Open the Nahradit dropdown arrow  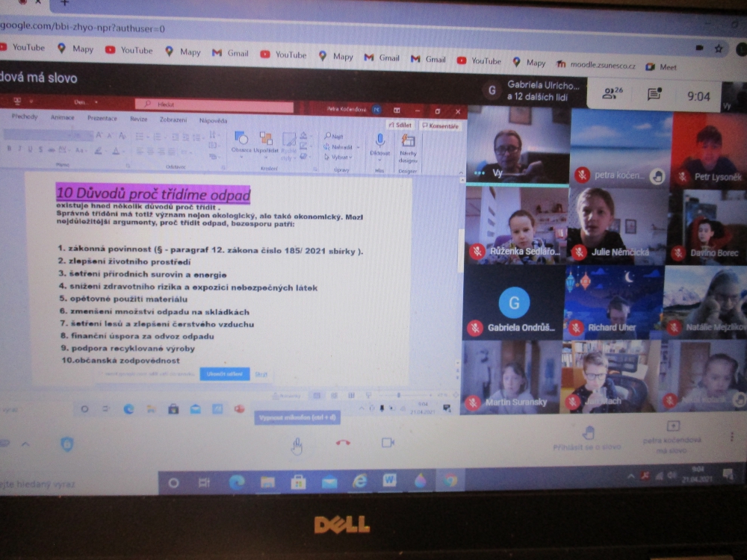pos(357,147)
